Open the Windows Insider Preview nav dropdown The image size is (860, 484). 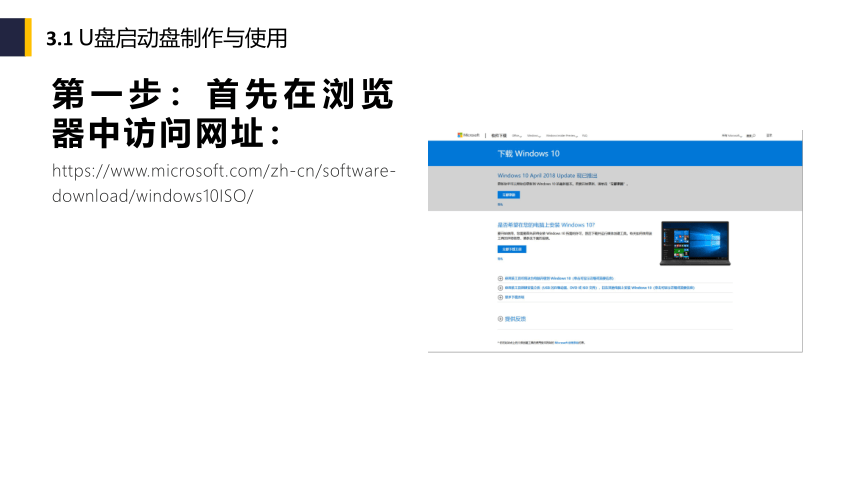coord(562,136)
